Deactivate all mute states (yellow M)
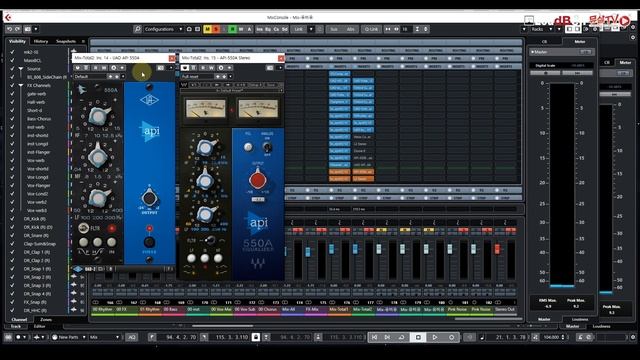 pyautogui.click(x=207, y=29)
